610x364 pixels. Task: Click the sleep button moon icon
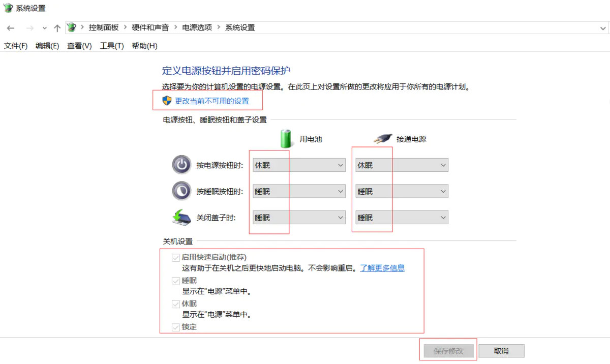coord(181,191)
